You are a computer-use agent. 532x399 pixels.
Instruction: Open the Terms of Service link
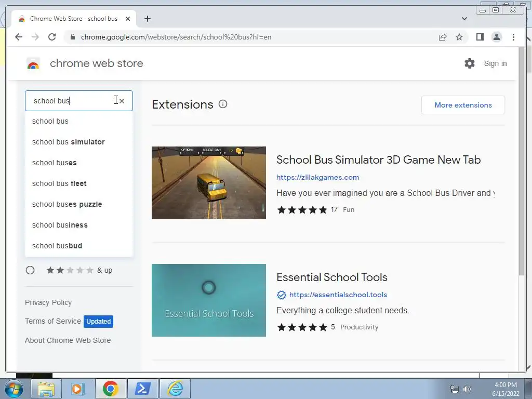coord(53,321)
